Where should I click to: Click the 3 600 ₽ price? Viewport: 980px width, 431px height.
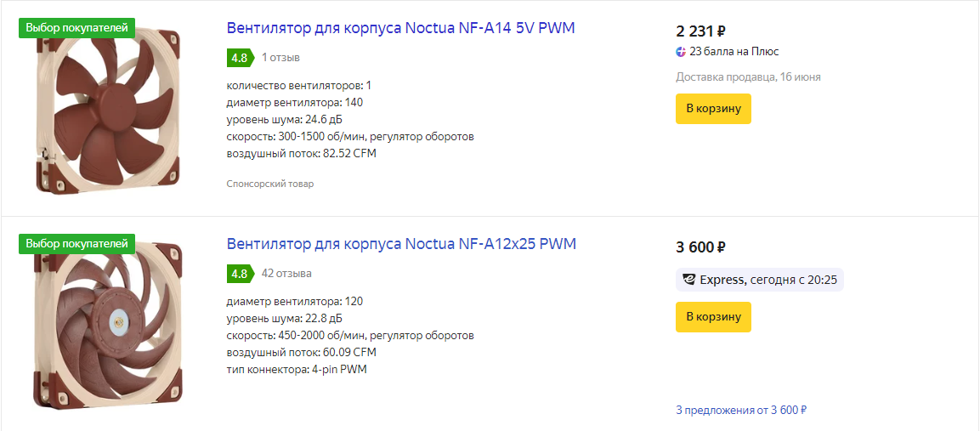point(700,247)
